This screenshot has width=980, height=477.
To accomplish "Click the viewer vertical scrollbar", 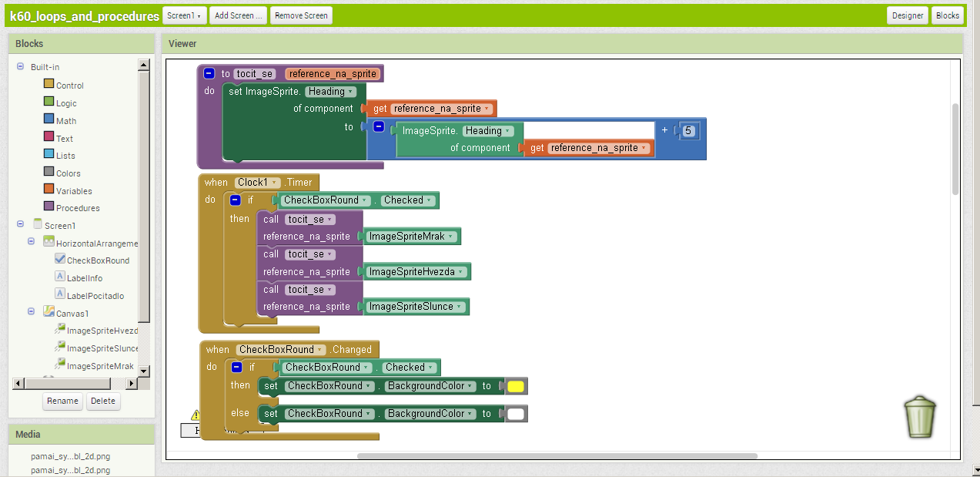I will 955,149.
